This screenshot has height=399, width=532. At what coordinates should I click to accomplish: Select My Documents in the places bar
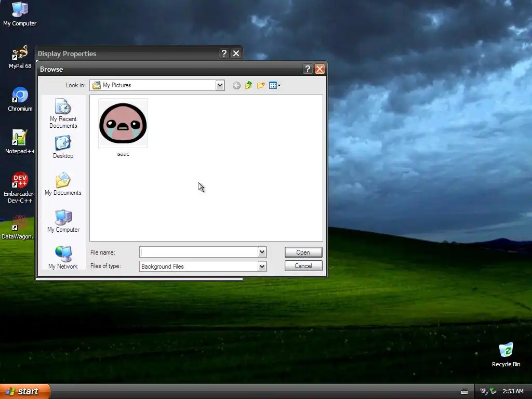click(63, 184)
